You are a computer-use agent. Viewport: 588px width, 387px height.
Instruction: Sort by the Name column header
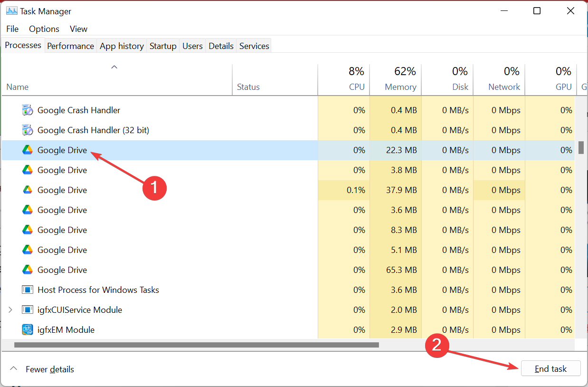point(117,79)
